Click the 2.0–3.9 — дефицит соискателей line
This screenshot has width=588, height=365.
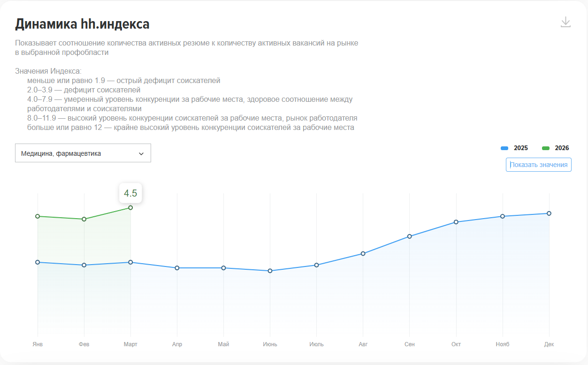pyautogui.click(x=84, y=90)
